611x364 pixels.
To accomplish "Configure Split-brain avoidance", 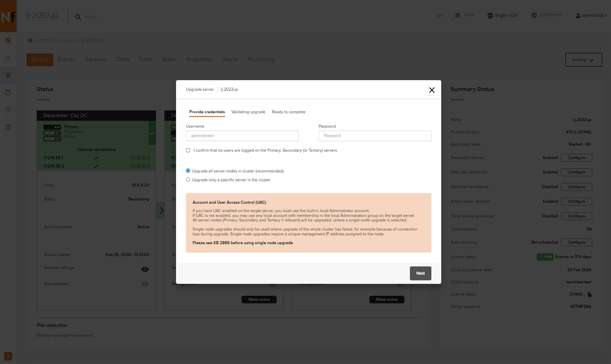I will click(576, 187).
